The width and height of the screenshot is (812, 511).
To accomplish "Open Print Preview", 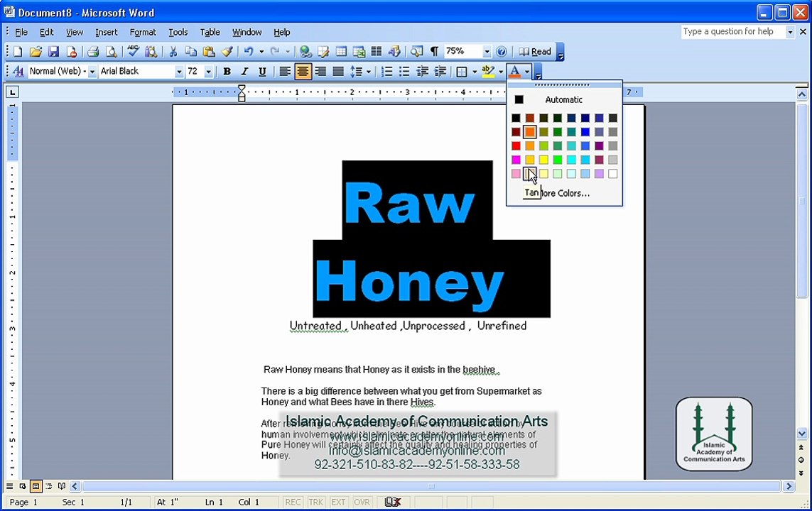I will [111, 52].
